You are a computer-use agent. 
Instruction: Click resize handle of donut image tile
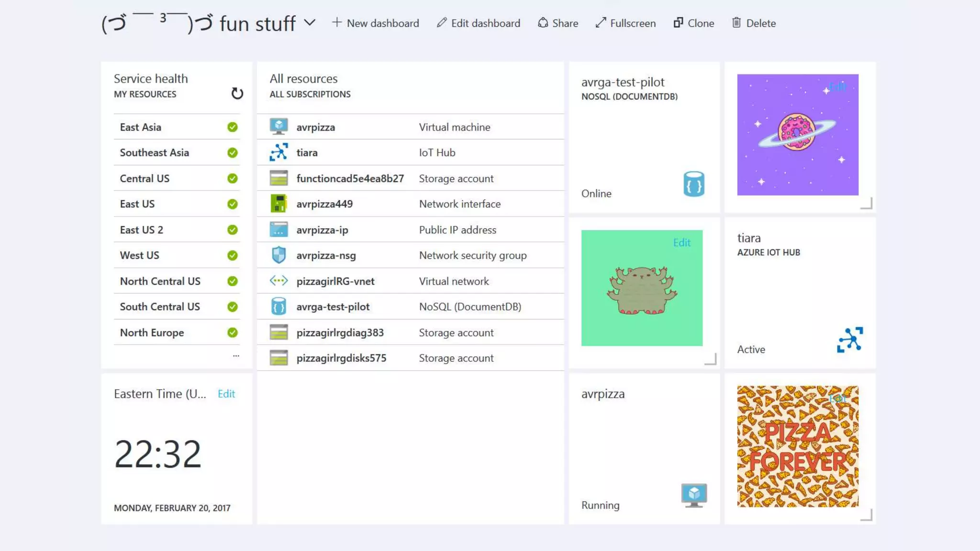tap(867, 203)
